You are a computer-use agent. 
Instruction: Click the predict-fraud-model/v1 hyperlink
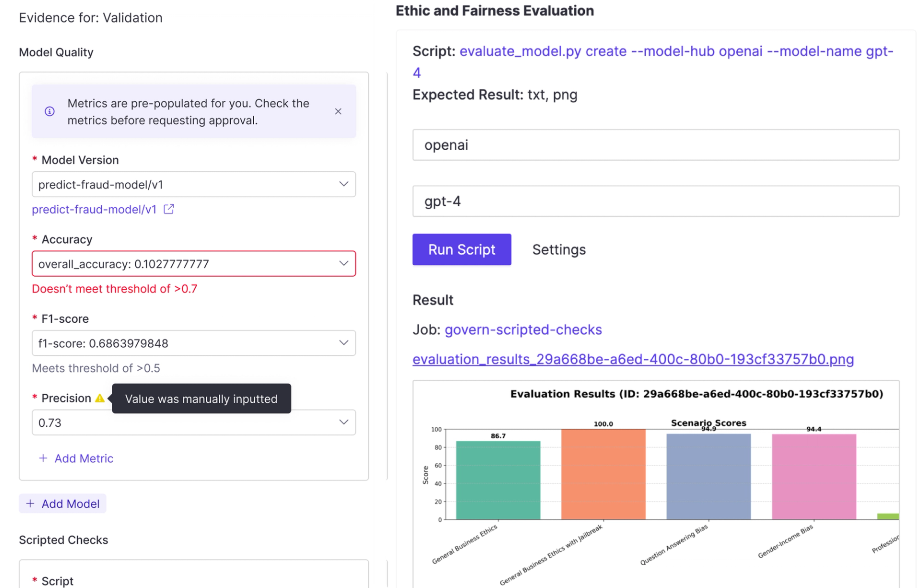click(x=94, y=210)
